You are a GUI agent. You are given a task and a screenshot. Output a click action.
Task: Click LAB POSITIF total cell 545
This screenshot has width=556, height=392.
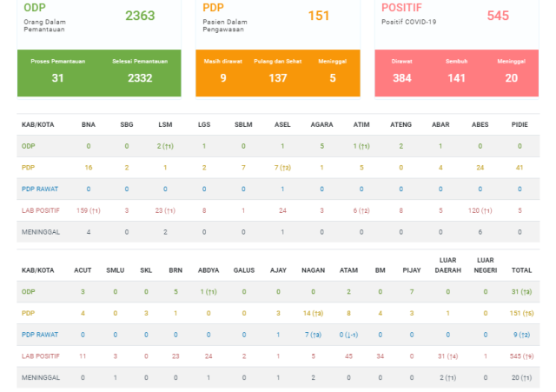click(521, 356)
